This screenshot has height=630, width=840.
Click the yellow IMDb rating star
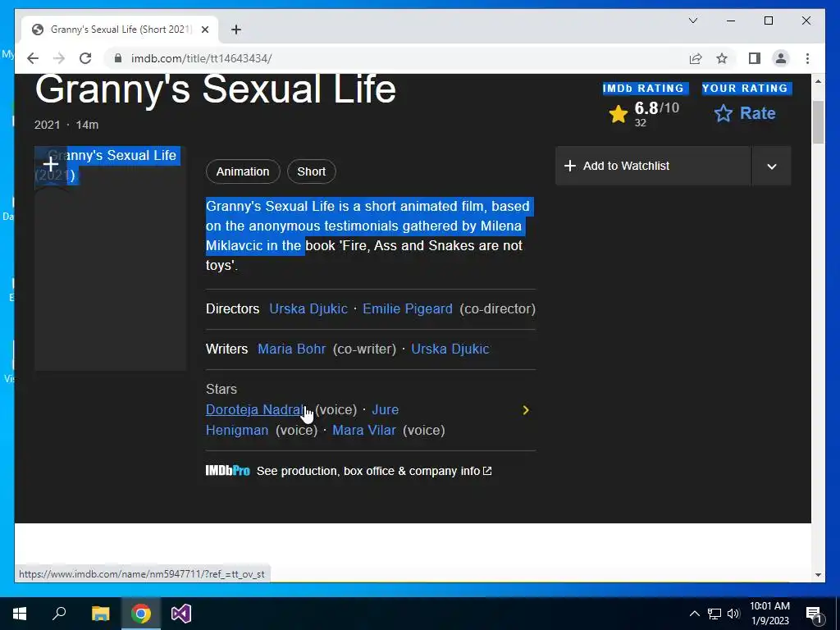pos(619,113)
